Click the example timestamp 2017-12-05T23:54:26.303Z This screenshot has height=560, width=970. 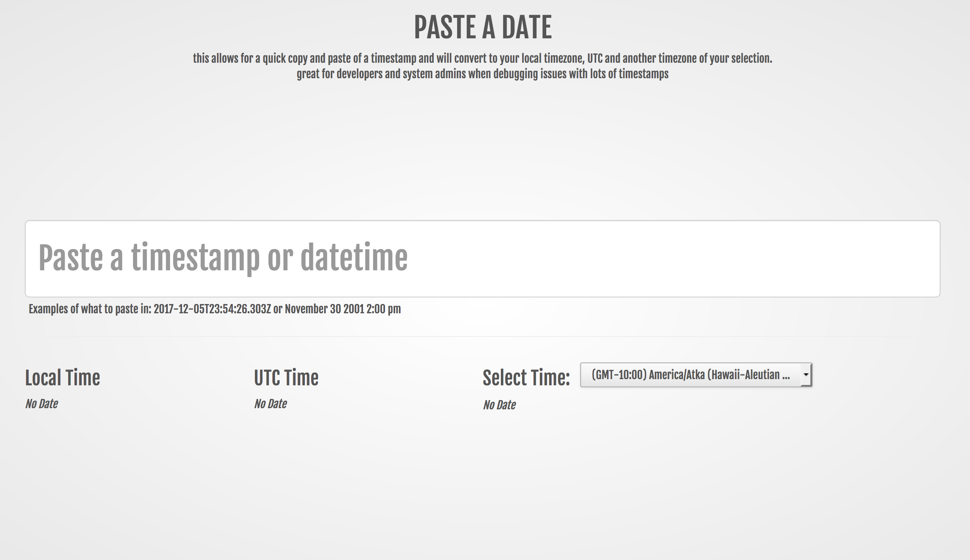point(210,309)
